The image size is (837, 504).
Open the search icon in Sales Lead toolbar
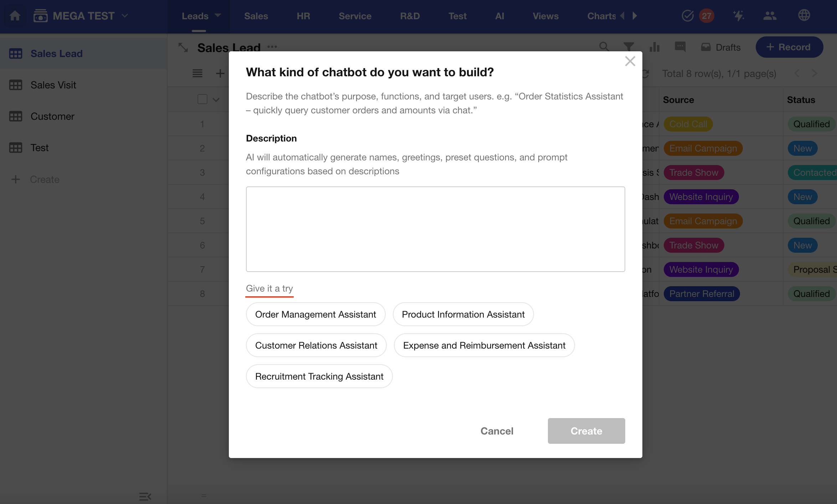tap(604, 47)
